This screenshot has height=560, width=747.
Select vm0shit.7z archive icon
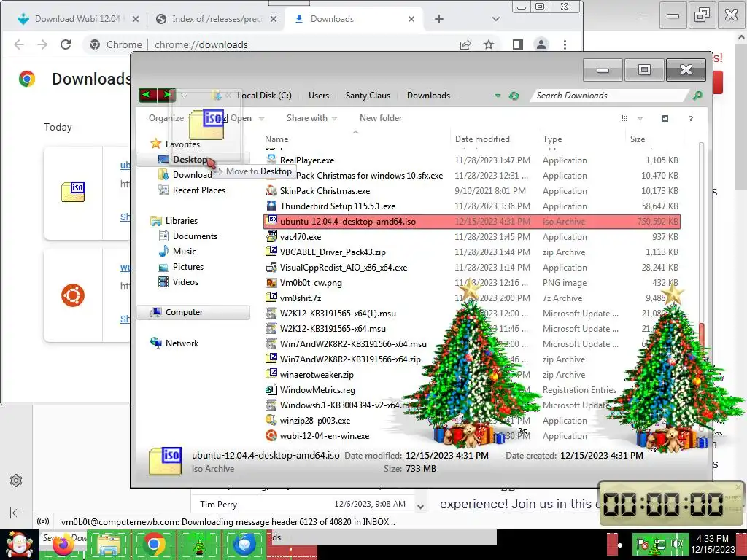pos(271,297)
